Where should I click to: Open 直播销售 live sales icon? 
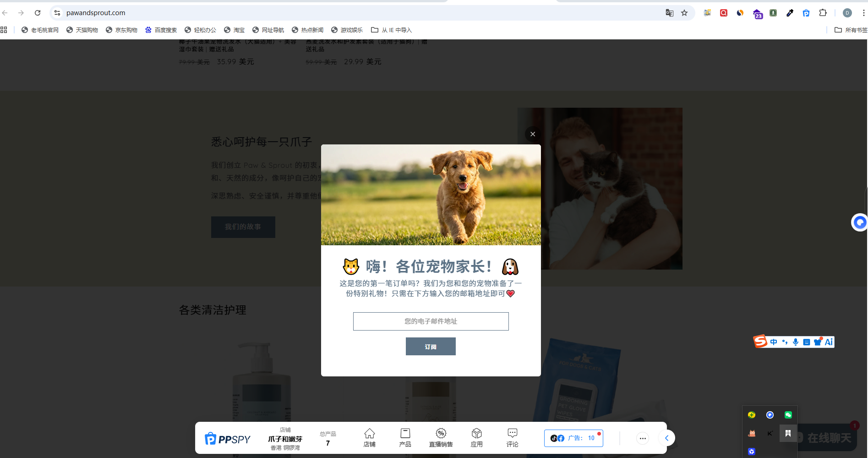pos(441,437)
